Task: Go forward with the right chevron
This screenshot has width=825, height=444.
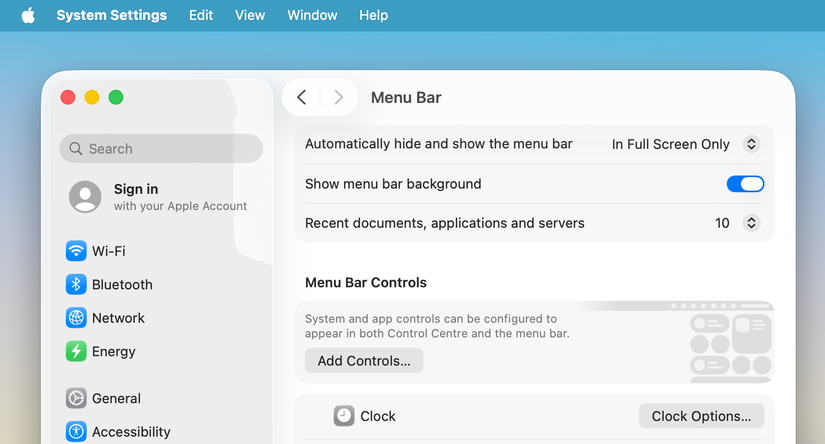Action: (x=339, y=97)
